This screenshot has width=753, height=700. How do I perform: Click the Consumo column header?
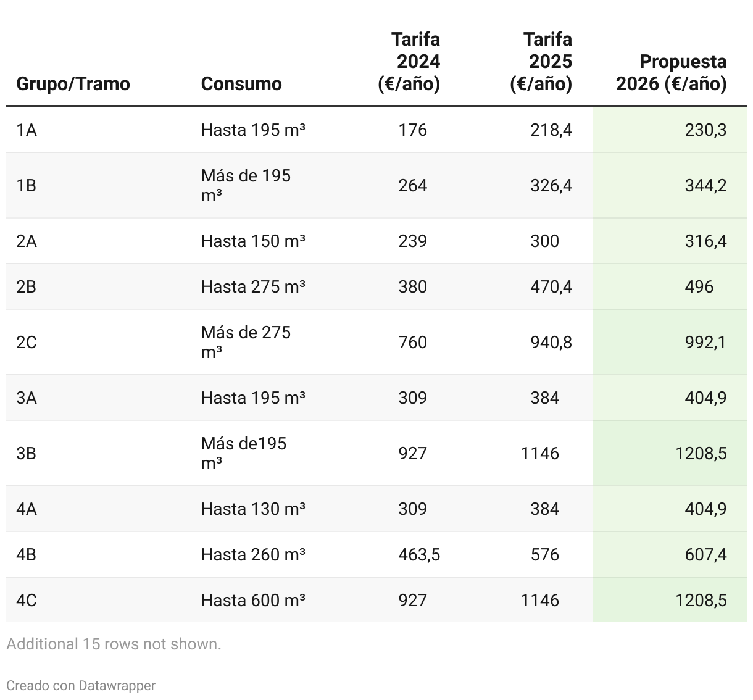pos(241,84)
